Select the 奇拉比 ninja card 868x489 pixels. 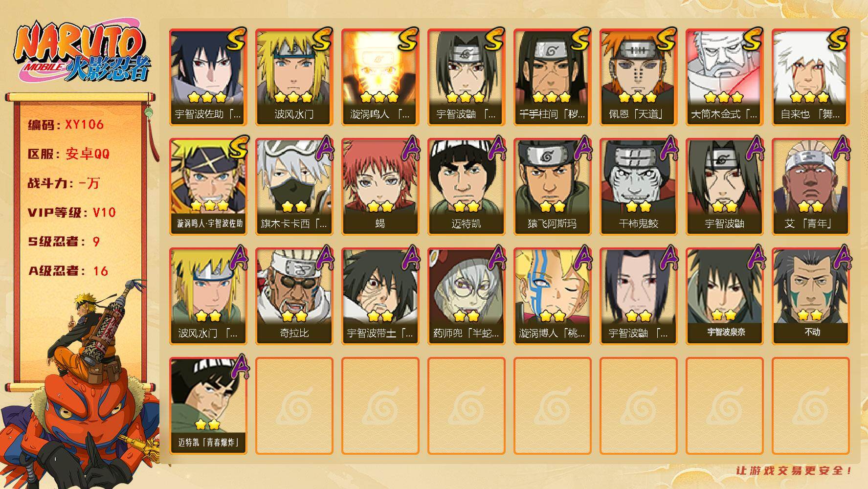294,296
